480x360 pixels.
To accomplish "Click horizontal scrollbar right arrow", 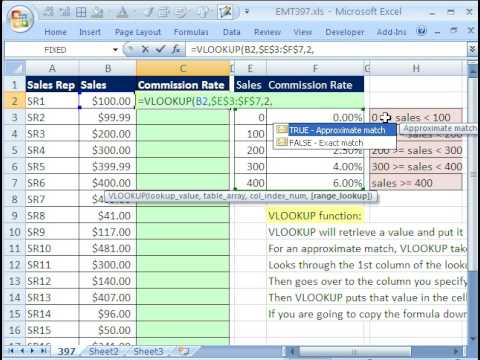I will [x=456, y=351].
